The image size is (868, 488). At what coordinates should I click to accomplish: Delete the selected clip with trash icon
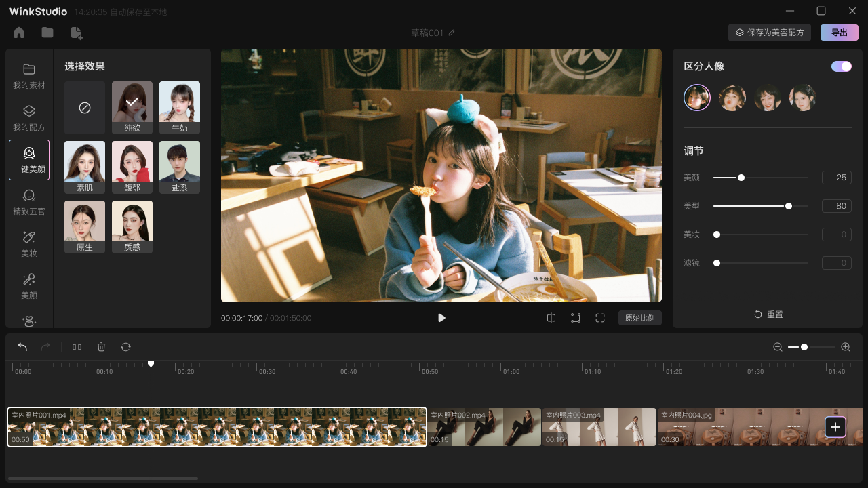pyautogui.click(x=101, y=346)
